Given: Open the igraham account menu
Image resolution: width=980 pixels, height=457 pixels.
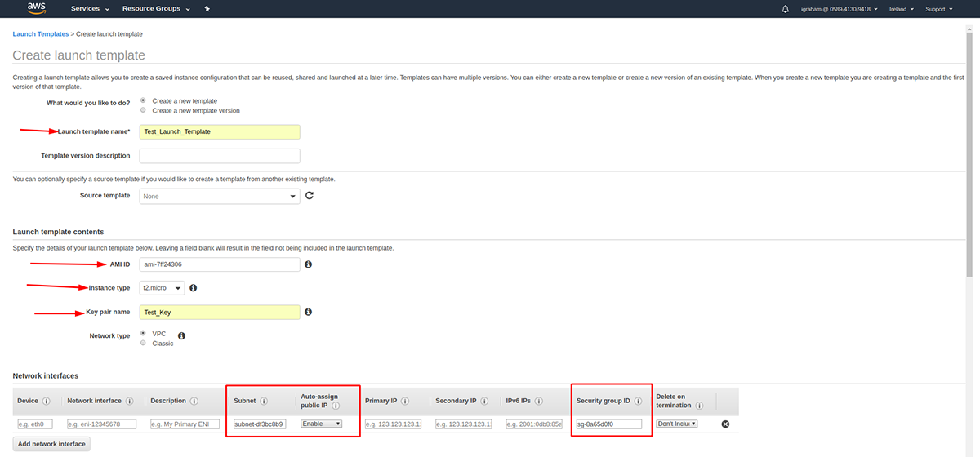Looking at the screenshot, I should coord(840,9).
